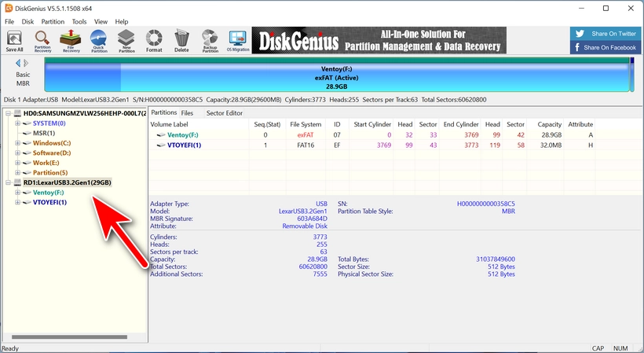Switch to the Partitions tab
The height and width of the screenshot is (353, 644).
click(x=164, y=112)
